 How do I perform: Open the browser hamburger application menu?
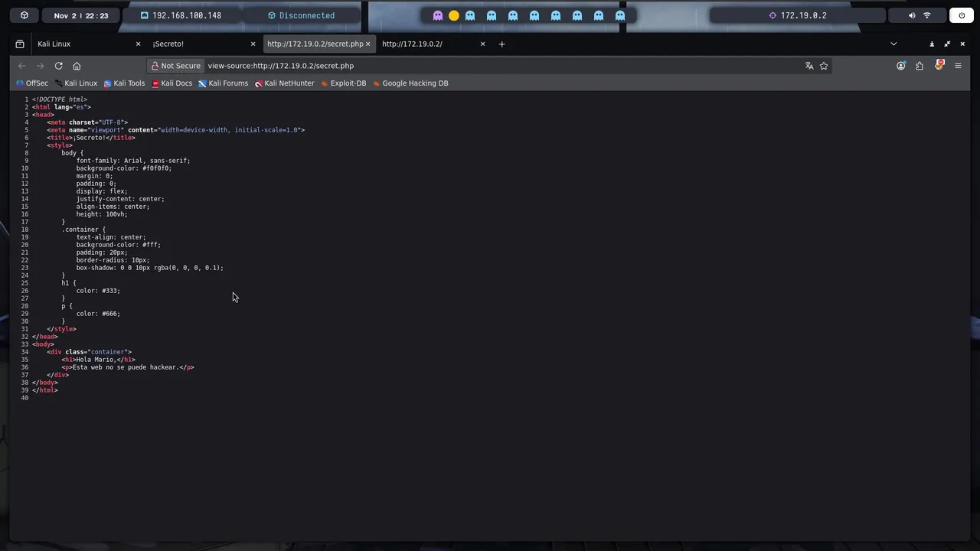point(958,66)
